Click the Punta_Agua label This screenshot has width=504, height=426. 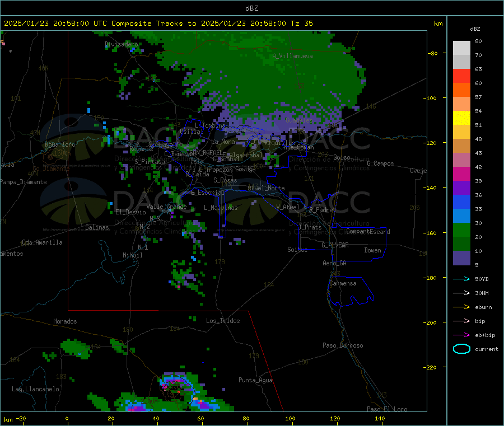coord(255,381)
